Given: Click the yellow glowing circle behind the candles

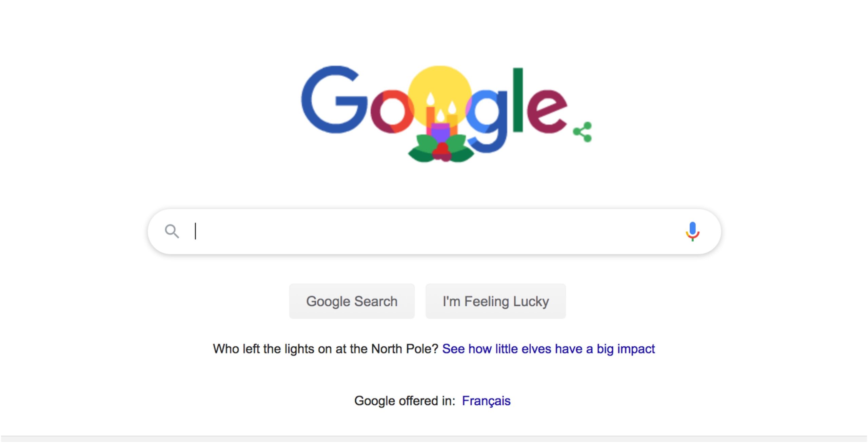Looking at the screenshot, I should point(439,81).
